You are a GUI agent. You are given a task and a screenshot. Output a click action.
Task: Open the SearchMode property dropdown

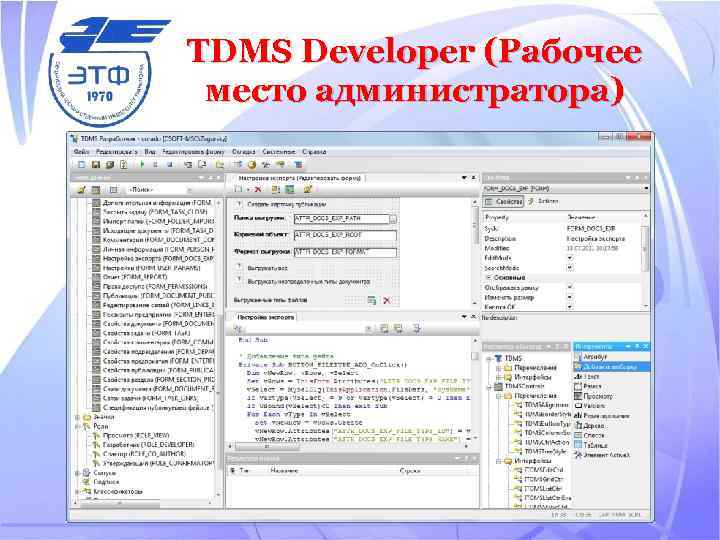pos(570,267)
